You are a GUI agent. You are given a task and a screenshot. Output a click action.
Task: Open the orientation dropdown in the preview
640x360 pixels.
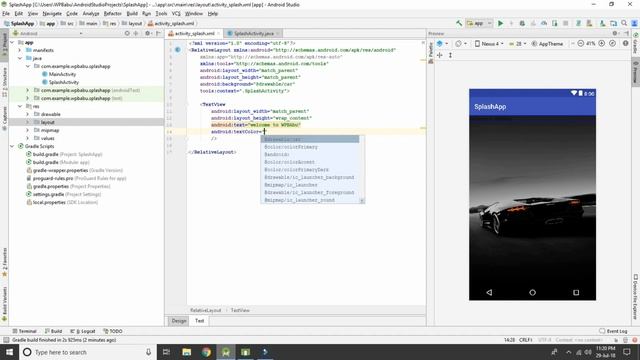pos(460,43)
